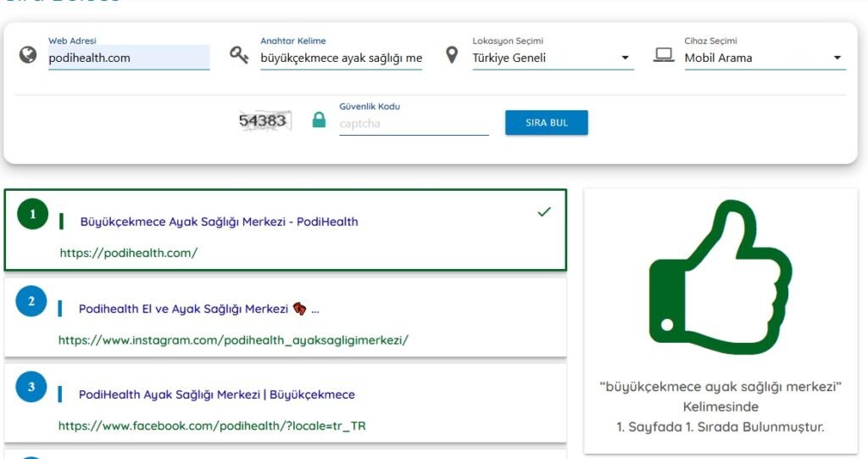Click the laptop device icon
The height and width of the screenshot is (459, 868).
coord(664,55)
